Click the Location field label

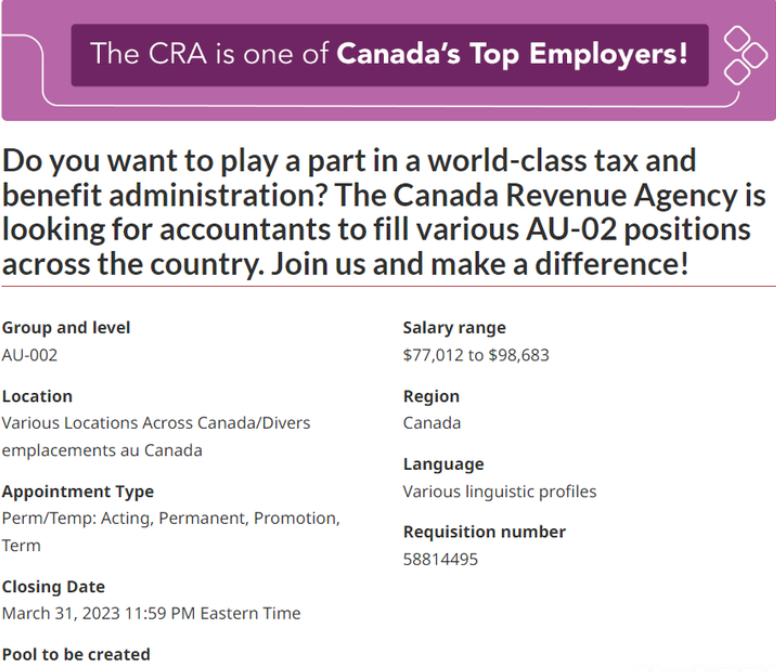pyautogui.click(x=37, y=396)
